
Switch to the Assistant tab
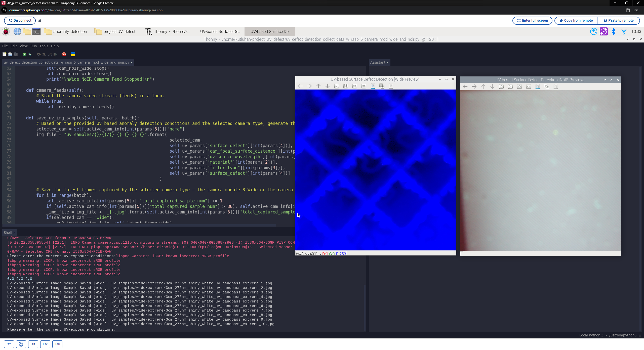(378, 62)
